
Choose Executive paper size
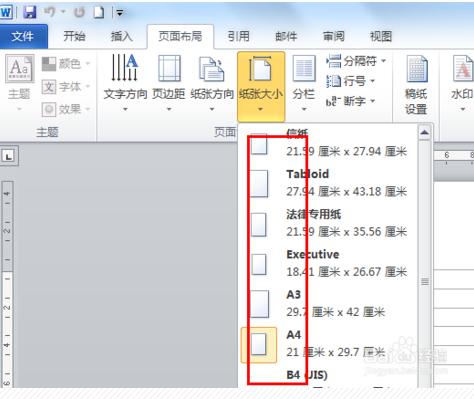pos(328,263)
